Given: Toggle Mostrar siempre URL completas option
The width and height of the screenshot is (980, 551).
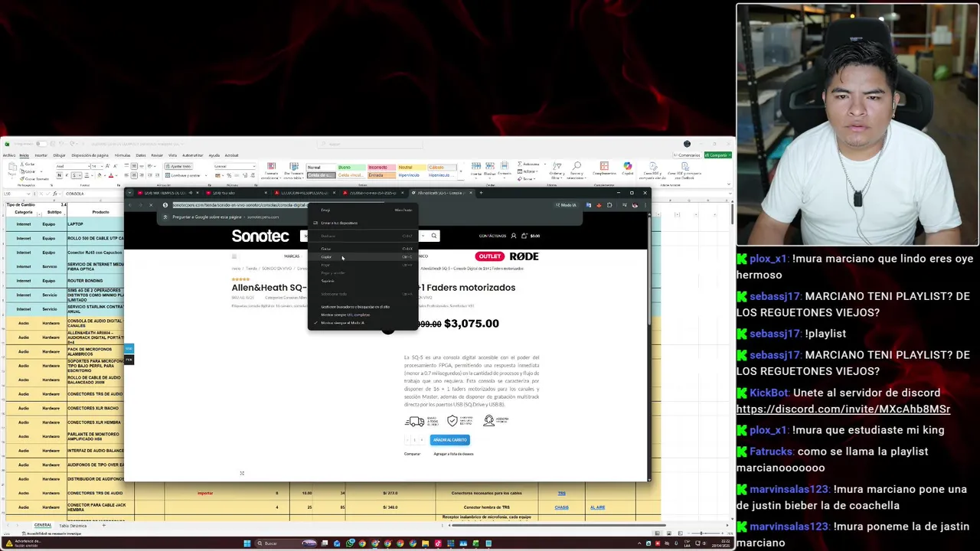Looking at the screenshot, I should [x=363, y=315].
